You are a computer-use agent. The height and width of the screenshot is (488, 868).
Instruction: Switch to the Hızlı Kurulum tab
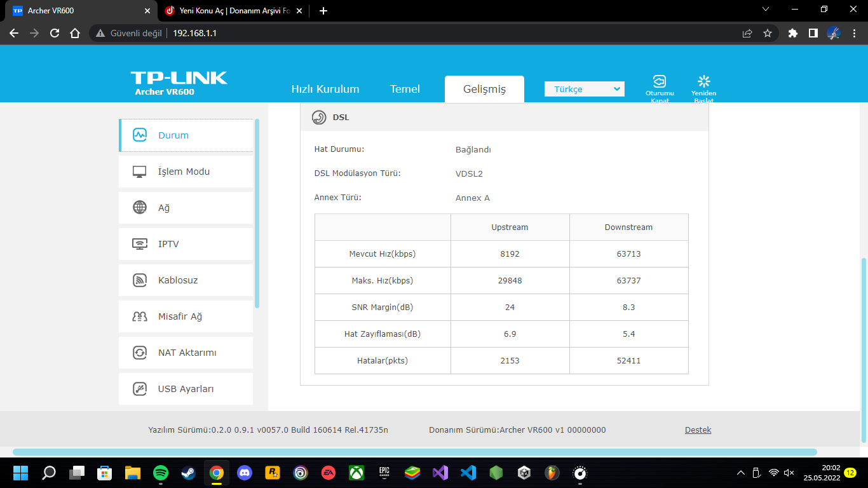point(325,89)
